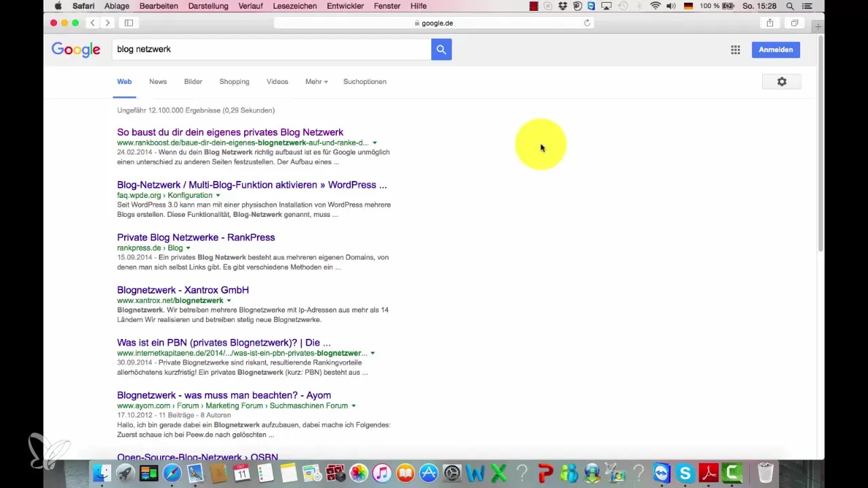Open Photos from the Dock
868x488 pixels.
coord(359,473)
